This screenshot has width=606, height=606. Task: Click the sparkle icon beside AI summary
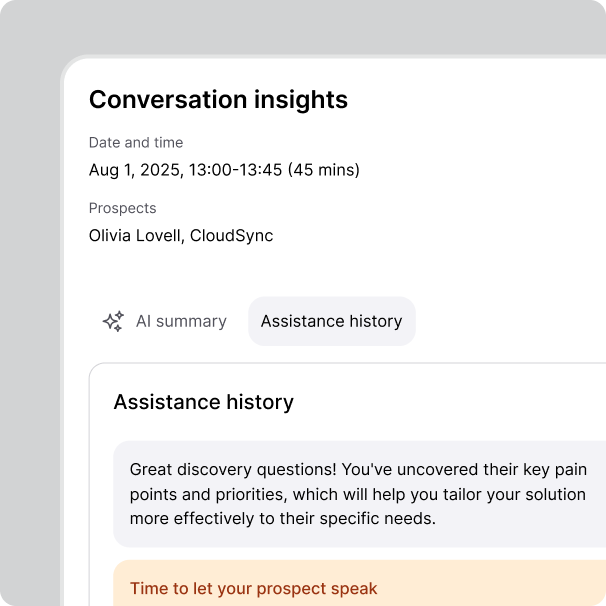113,321
